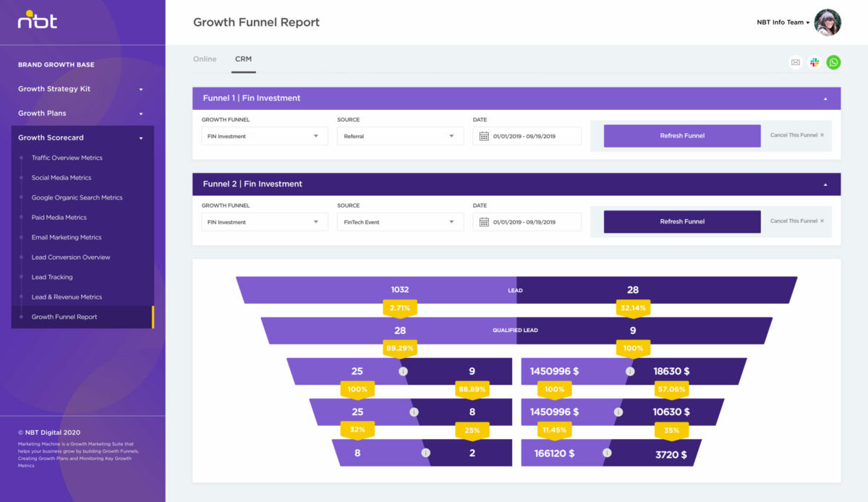Collapse the Funnel 2 panel via its chevron
The height and width of the screenshot is (502, 868).
point(825,184)
